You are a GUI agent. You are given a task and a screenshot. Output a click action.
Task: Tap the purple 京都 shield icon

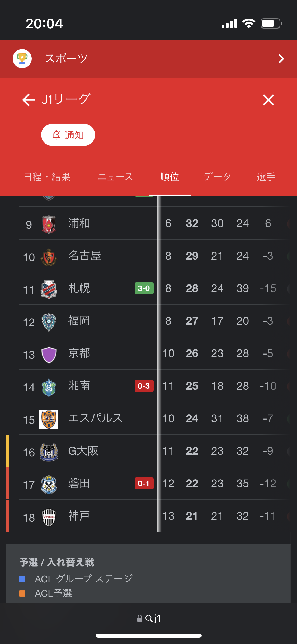coord(49,354)
